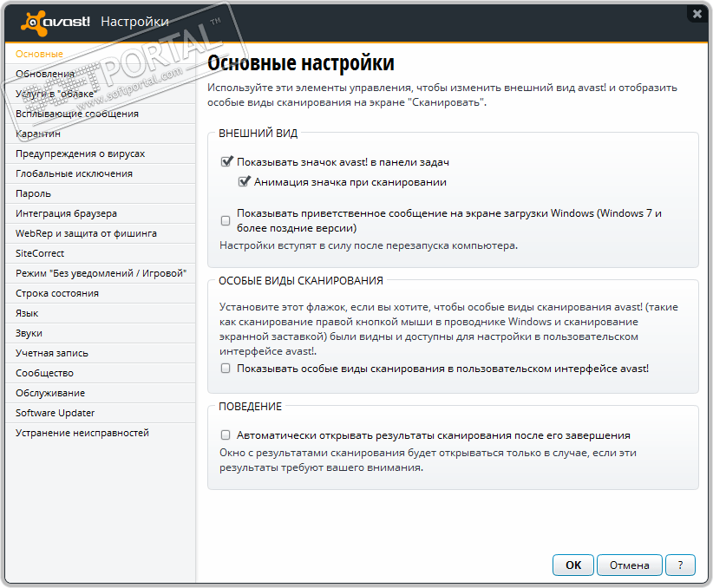Click note 'Настройки вступят в силу после перезапуска'

click(369, 245)
